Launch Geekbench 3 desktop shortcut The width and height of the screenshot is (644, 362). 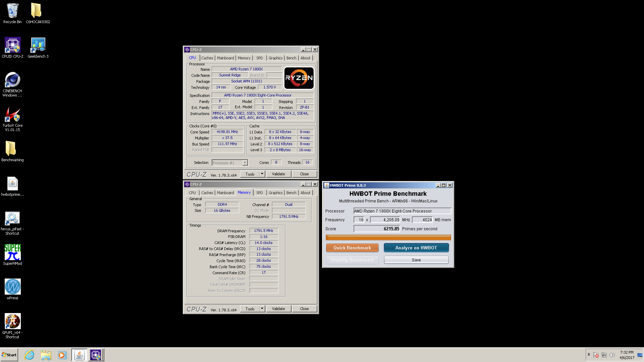point(38,48)
